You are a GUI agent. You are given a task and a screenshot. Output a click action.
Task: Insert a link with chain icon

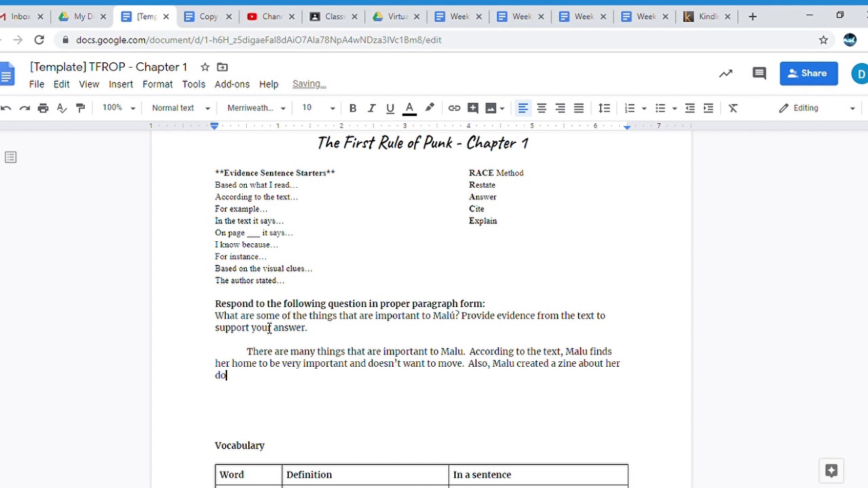pyautogui.click(x=454, y=108)
